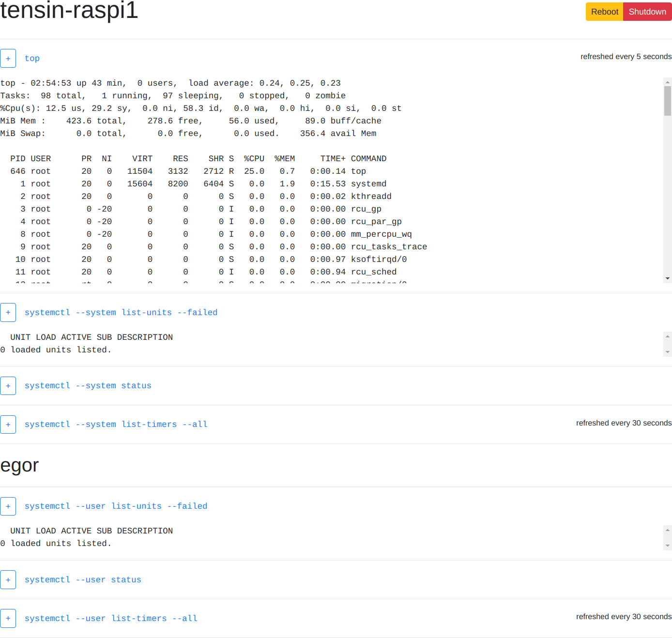Click the scrollbar thumb in top output

point(668,101)
